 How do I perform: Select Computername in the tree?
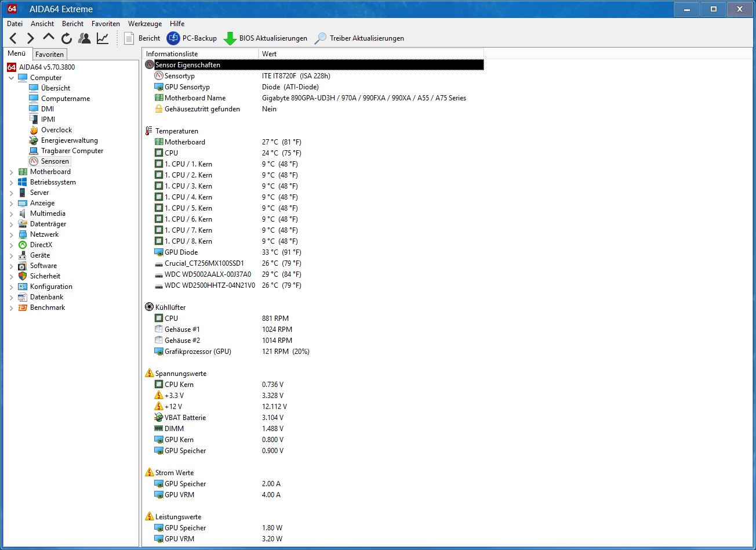point(66,99)
